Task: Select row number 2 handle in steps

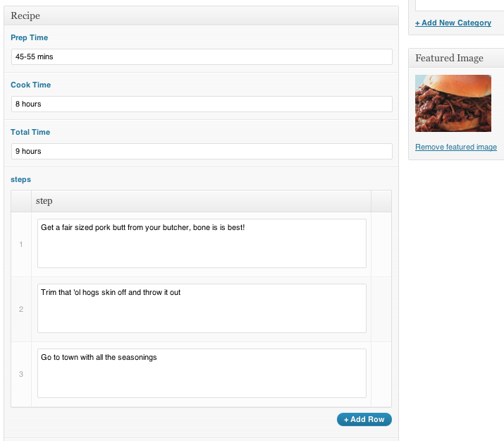Action: [21, 309]
